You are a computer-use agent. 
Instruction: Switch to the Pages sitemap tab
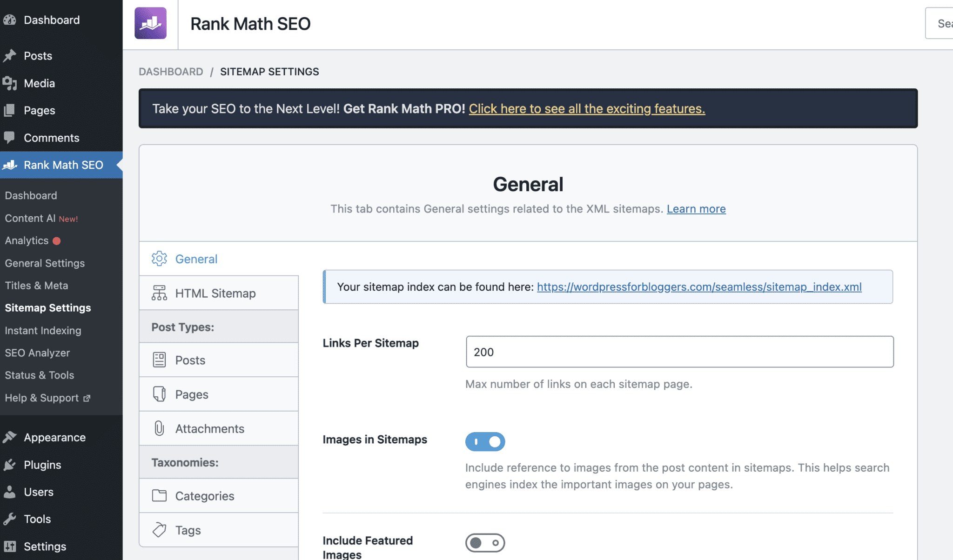(x=191, y=394)
